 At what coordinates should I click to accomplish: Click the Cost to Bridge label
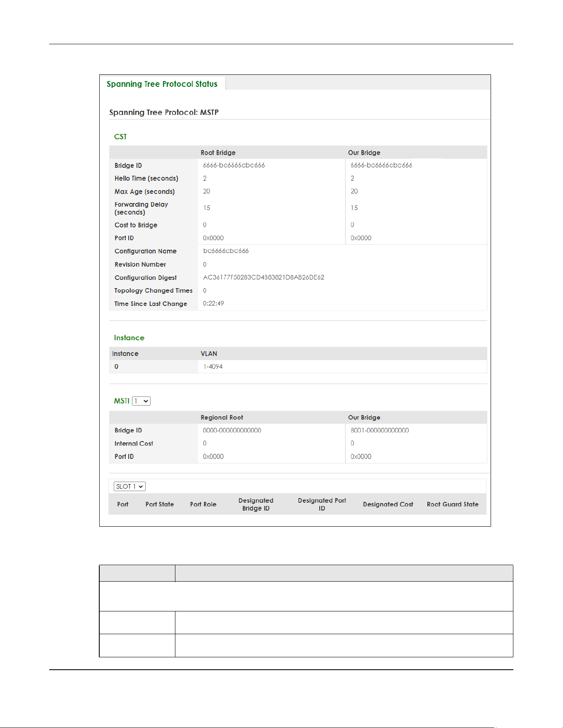pos(136,225)
